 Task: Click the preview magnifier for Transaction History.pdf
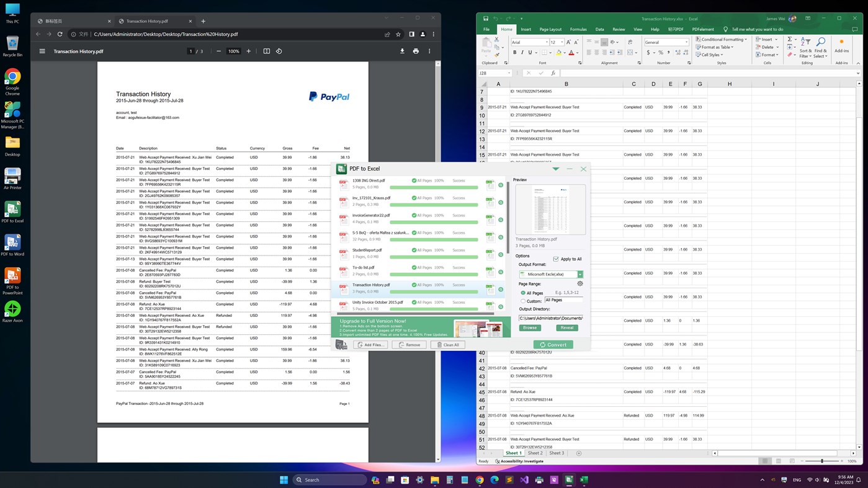pyautogui.click(x=500, y=289)
